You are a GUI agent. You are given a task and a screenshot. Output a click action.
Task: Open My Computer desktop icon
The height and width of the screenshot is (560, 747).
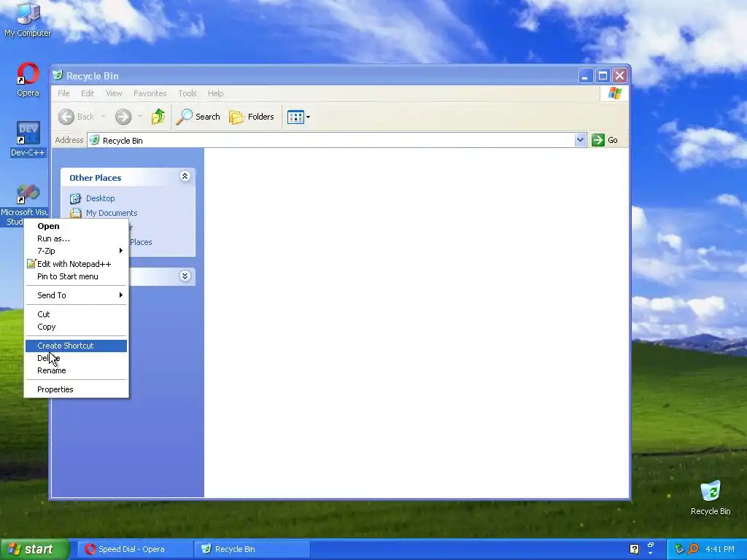28,20
